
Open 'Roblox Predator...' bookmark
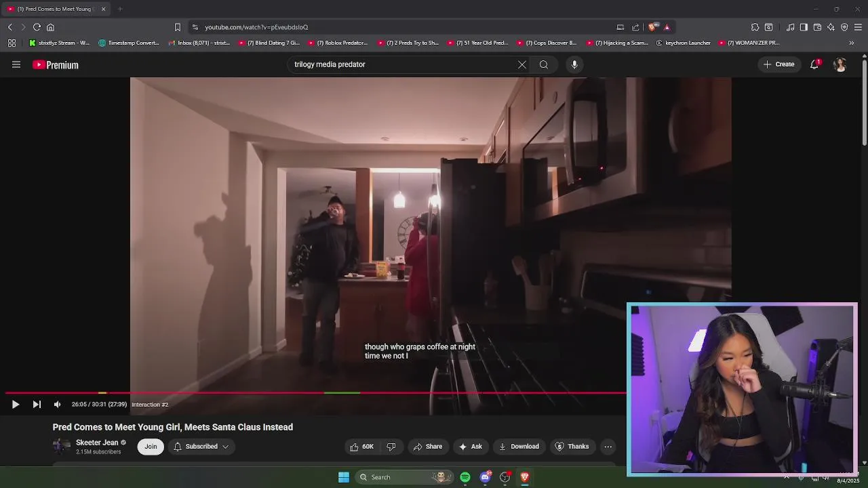click(338, 43)
